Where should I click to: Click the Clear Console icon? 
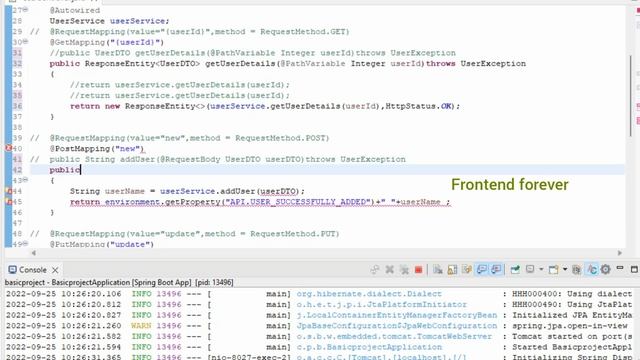click(x=438, y=269)
